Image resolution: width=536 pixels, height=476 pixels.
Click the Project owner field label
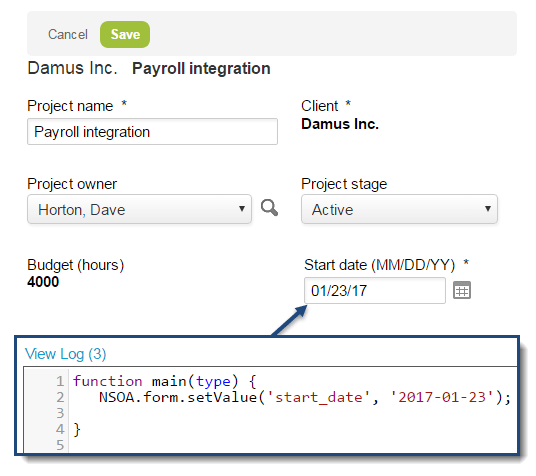[x=72, y=184]
